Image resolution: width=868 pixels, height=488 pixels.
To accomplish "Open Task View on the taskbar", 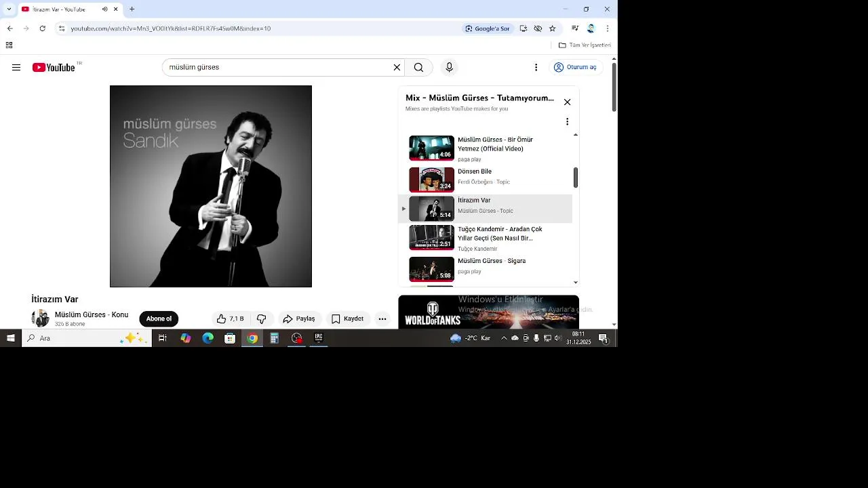I will 163,338.
